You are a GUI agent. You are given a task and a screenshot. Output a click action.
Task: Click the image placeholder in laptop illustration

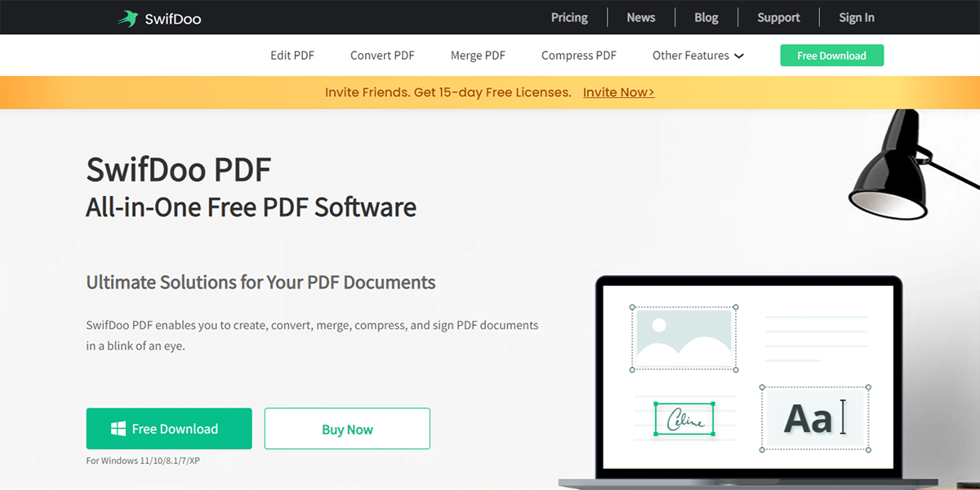pos(684,338)
